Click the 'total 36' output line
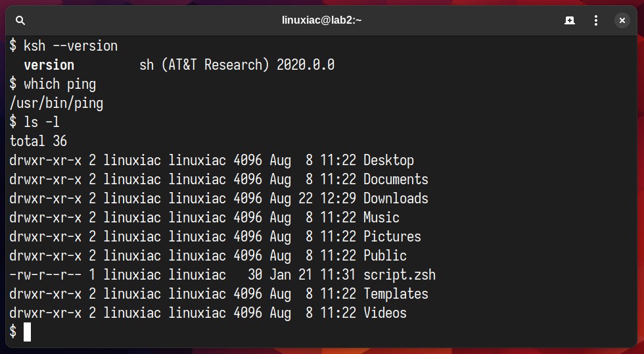The image size is (644, 354). tap(38, 141)
